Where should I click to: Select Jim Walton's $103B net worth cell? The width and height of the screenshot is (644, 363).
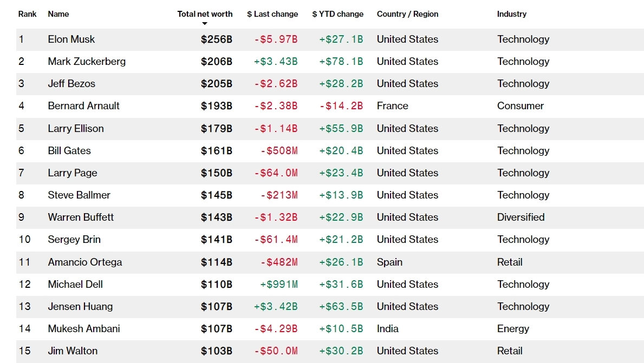(x=217, y=351)
